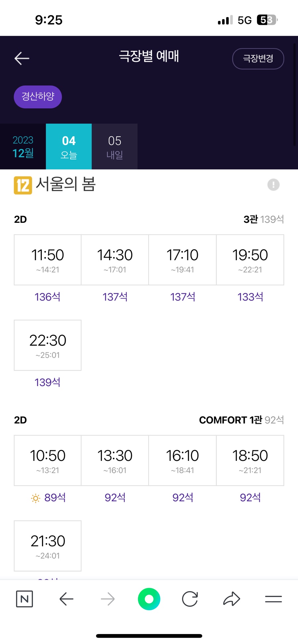
Task: Select the 16:10 COMFORT 1관 showtime
Action: (182, 460)
